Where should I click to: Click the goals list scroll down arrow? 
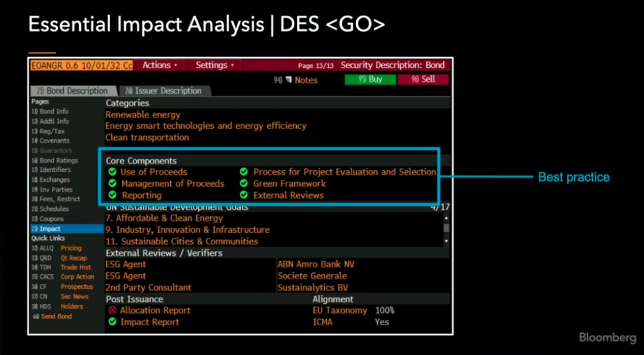point(446,241)
